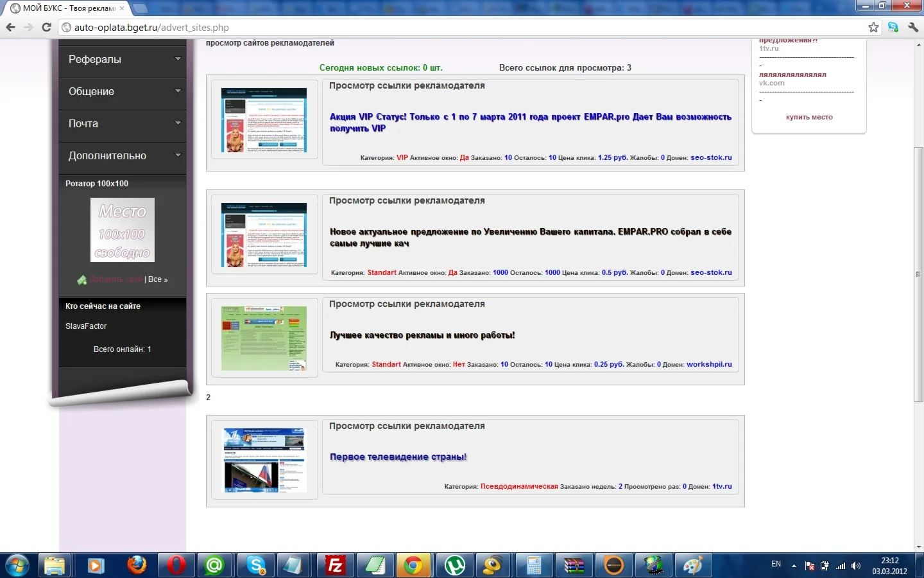
Task: Expand the Рефералы sidebar menu
Action: click(x=122, y=59)
